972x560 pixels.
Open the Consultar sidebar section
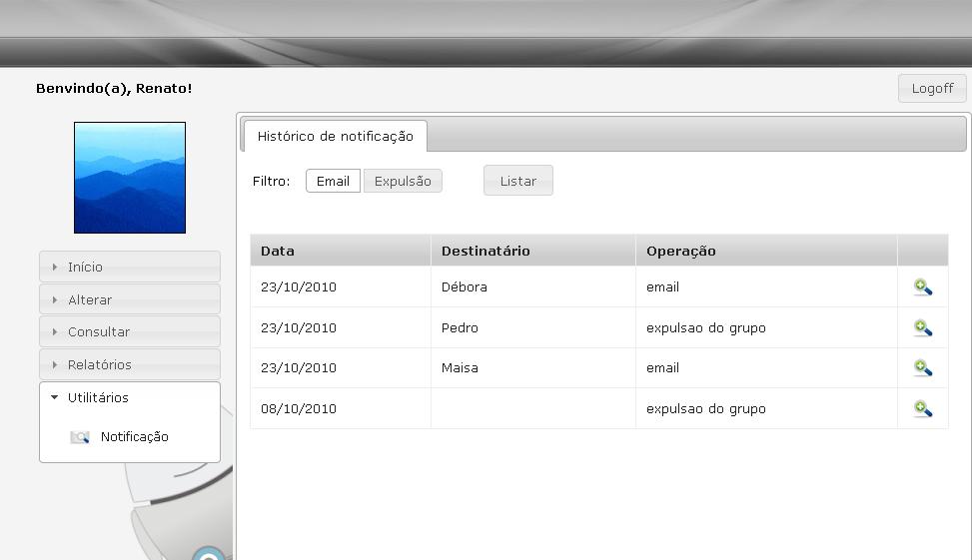[130, 332]
